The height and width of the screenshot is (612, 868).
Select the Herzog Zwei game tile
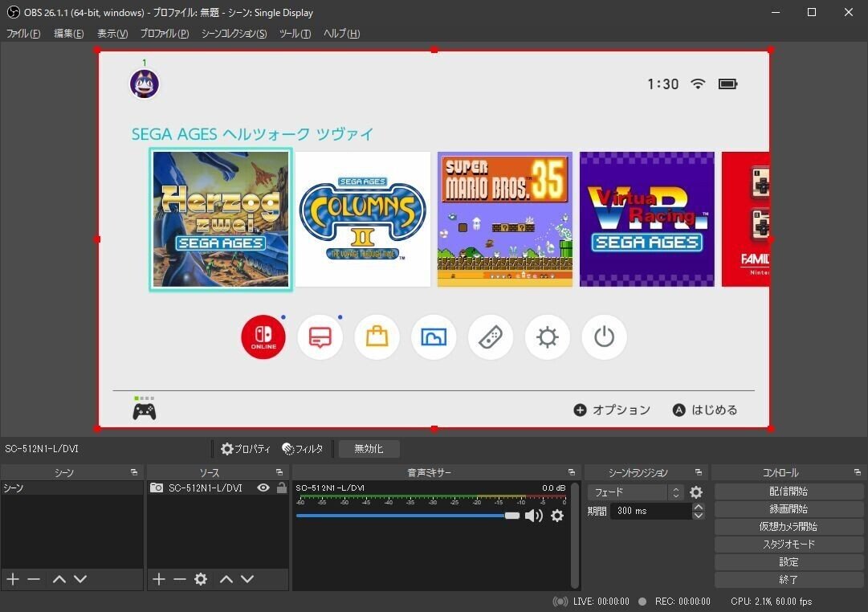pos(221,219)
